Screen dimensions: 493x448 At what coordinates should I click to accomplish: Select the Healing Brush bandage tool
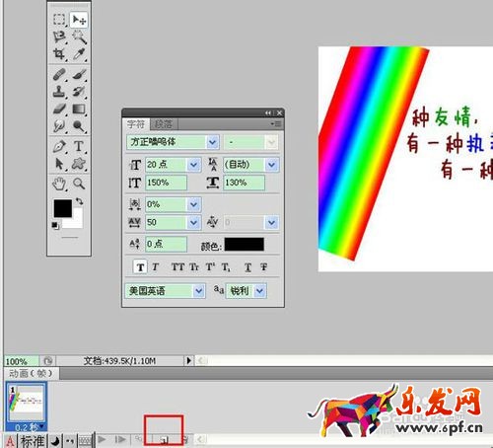coord(59,74)
